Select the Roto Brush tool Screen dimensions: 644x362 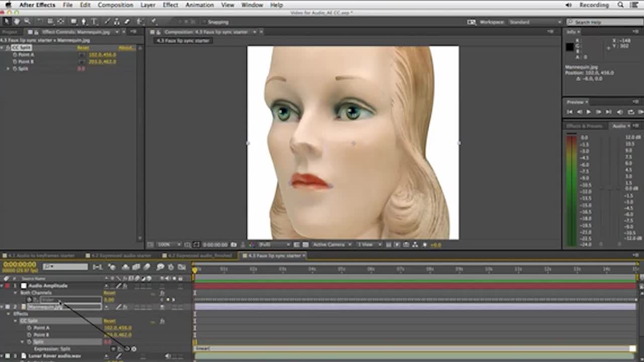click(139, 22)
